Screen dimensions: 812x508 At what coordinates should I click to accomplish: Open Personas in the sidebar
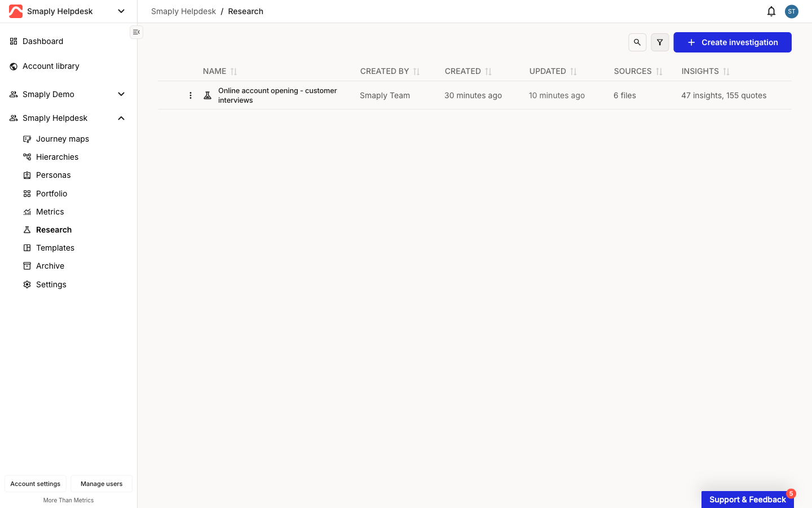point(53,175)
